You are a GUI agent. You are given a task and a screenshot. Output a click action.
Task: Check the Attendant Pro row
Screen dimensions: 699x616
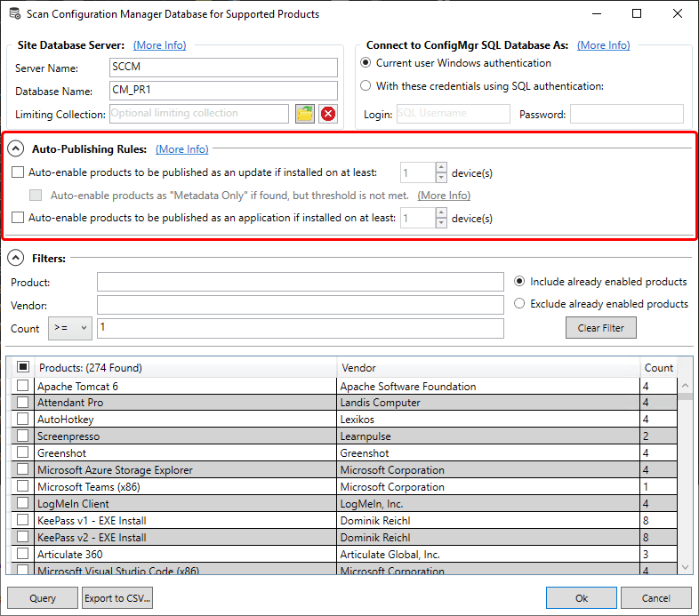coord(23,402)
